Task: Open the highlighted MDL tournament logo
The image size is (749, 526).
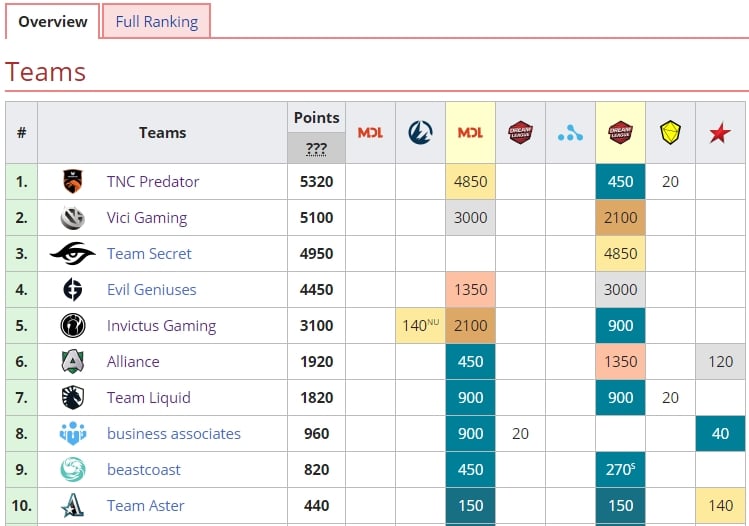Action: 470,132
